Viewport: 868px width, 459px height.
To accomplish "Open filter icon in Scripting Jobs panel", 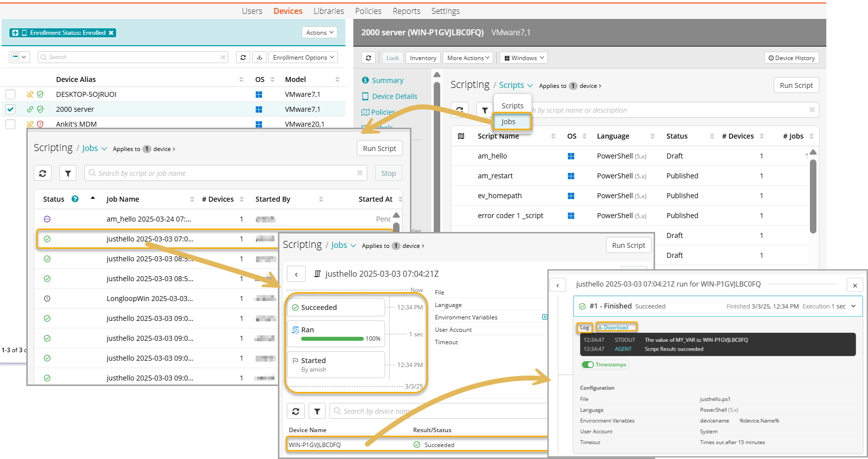I will [68, 173].
